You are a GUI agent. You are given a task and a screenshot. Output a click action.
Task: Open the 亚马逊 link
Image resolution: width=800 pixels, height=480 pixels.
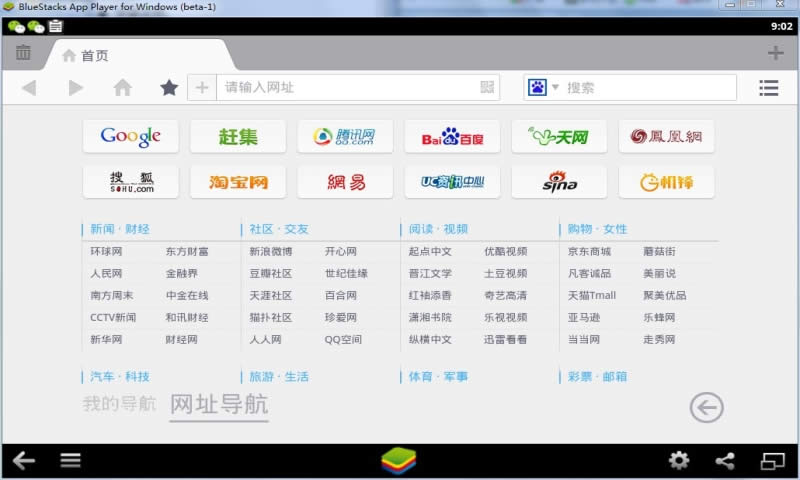click(584, 317)
